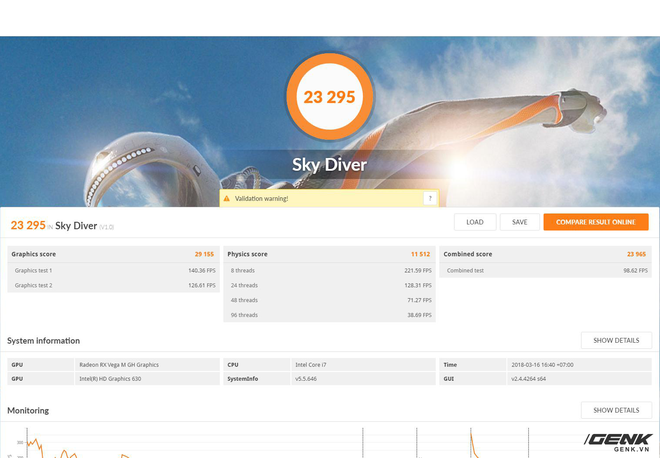Click the Monitoring heading
Image resolution: width=660 pixels, height=458 pixels.
click(x=28, y=410)
